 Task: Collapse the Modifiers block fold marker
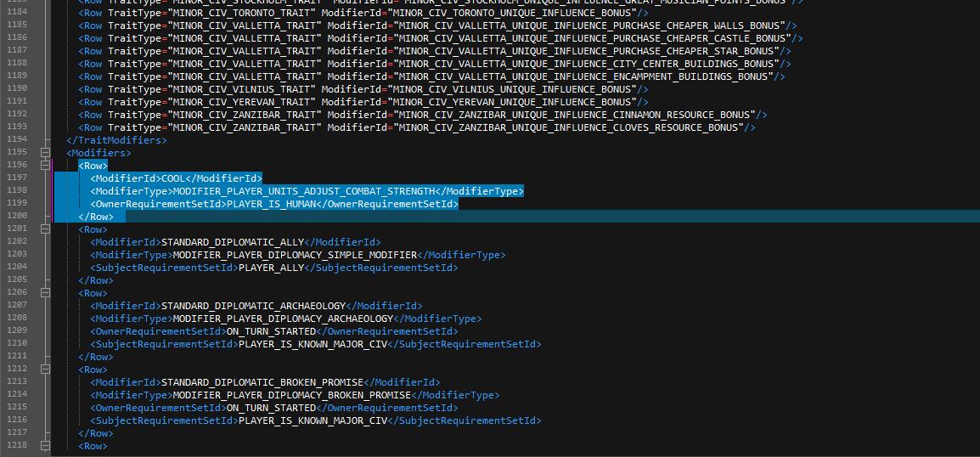(45, 153)
